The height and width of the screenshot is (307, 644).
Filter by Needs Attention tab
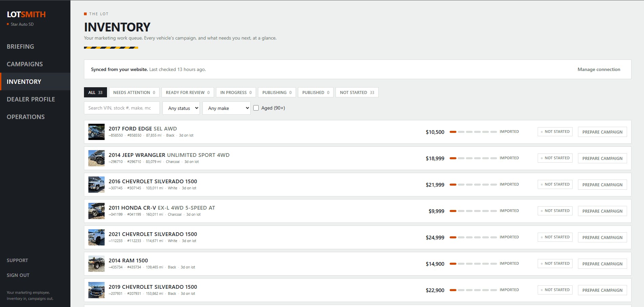pyautogui.click(x=134, y=92)
